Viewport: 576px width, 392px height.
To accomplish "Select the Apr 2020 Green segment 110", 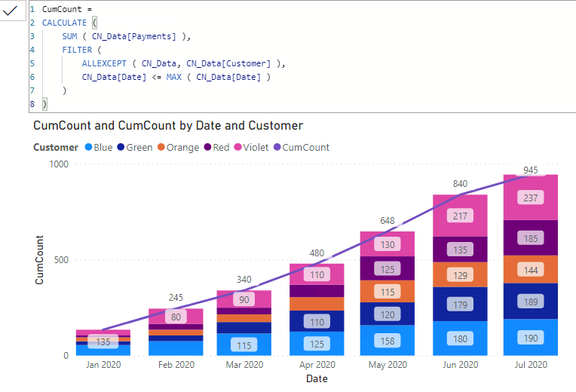I will (317, 321).
